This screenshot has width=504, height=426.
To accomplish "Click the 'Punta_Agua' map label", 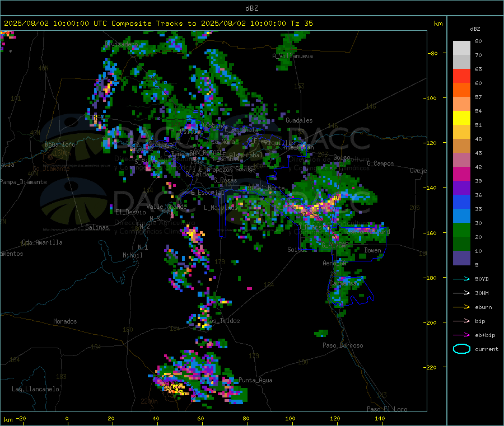I will coord(255,380).
